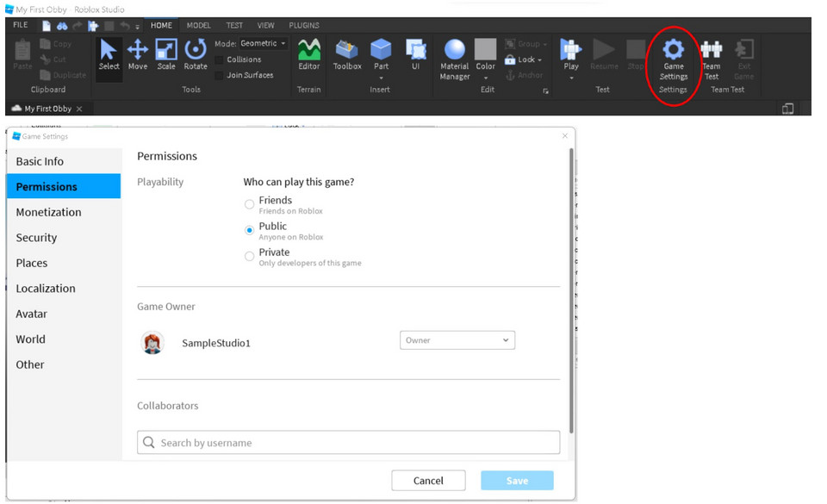Toggle the Join Surfaces checkbox
Screen dimensions: 827x504
[219, 76]
